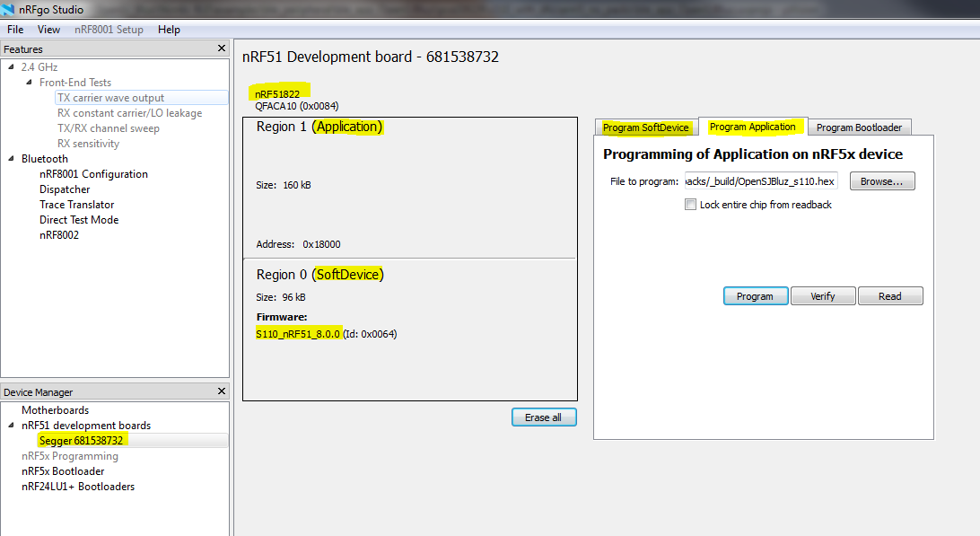Click the File to program path field
Screen dimensions: 980x536
[761, 181]
